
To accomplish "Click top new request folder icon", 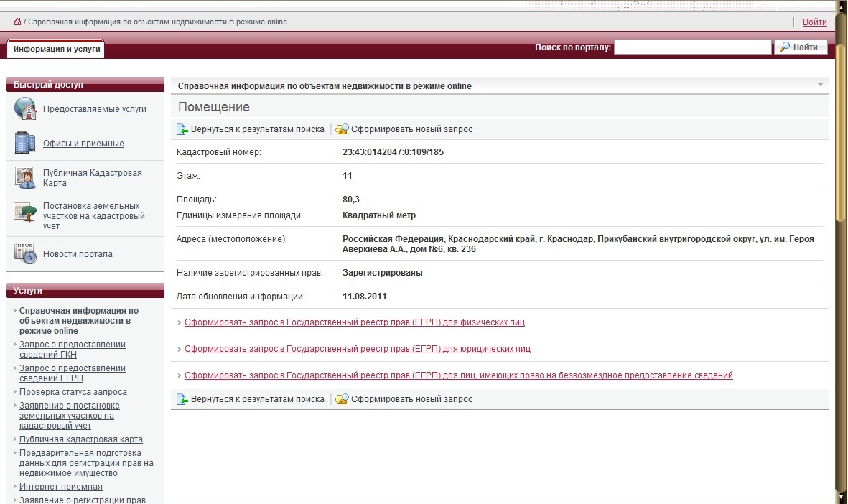I will [x=342, y=130].
